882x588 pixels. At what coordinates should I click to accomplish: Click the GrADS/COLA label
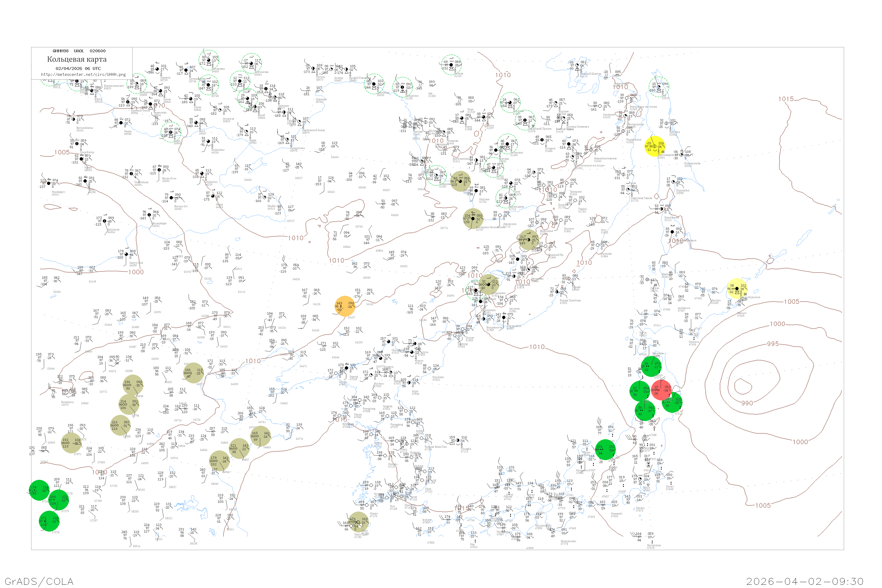click(39, 581)
